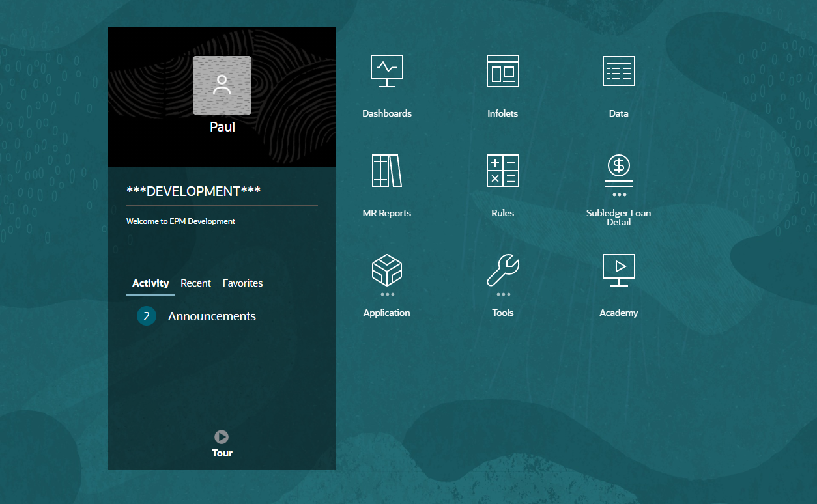This screenshot has width=817, height=504.
Task: Open the Rules calculator icon
Action: pyautogui.click(x=503, y=171)
